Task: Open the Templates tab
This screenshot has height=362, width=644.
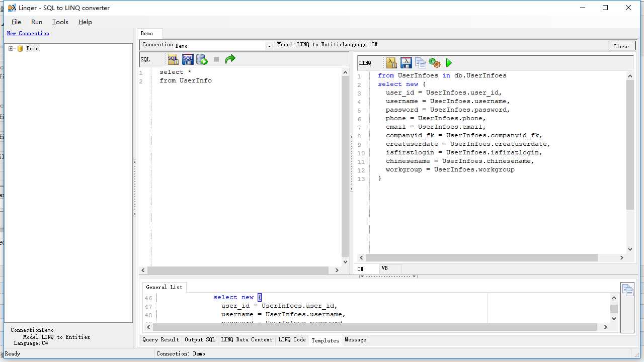Action: coord(325,340)
